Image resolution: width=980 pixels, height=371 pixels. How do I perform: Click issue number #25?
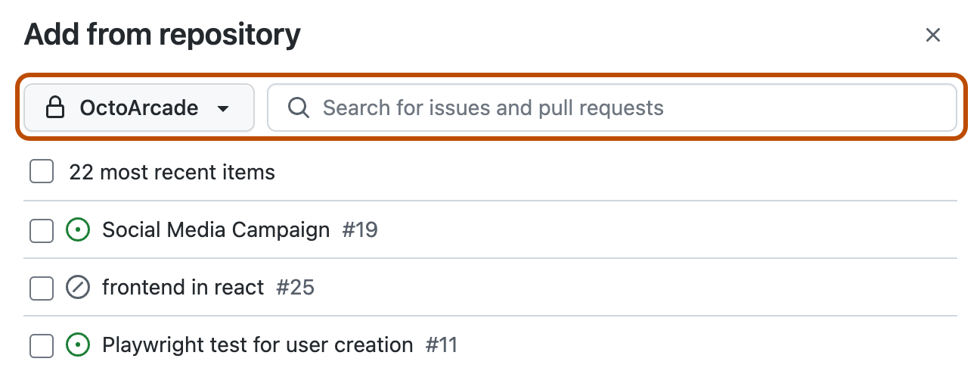click(x=296, y=288)
